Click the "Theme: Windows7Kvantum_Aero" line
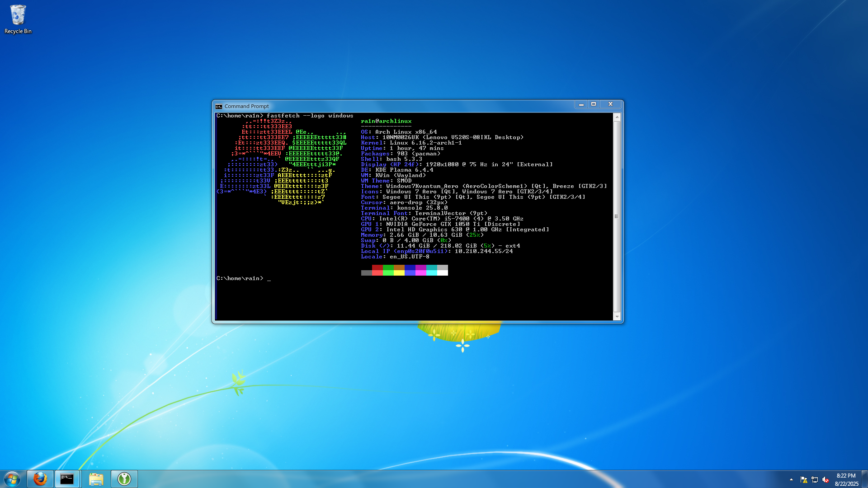The height and width of the screenshot is (488, 868). 484,186
